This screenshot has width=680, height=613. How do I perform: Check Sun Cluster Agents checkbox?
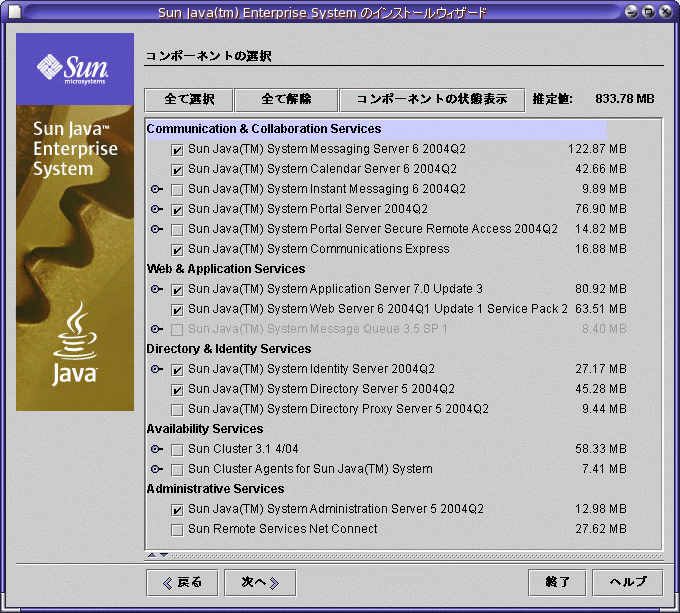click(177, 470)
